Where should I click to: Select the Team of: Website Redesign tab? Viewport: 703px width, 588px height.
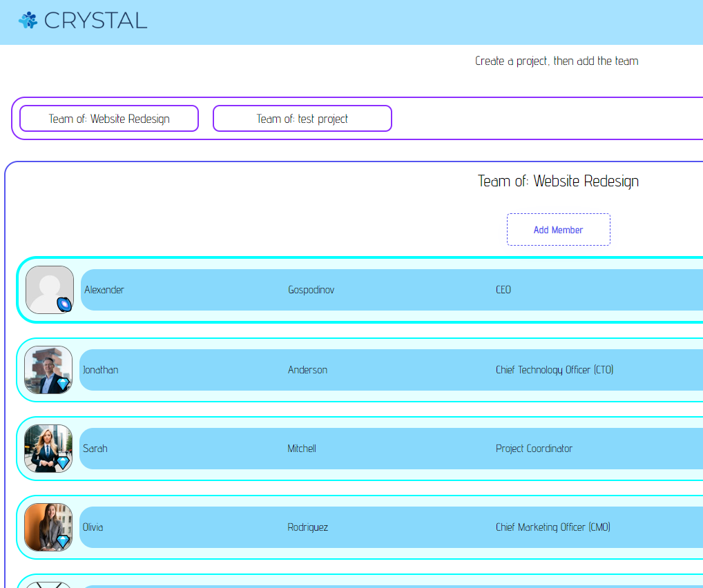click(109, 118)
